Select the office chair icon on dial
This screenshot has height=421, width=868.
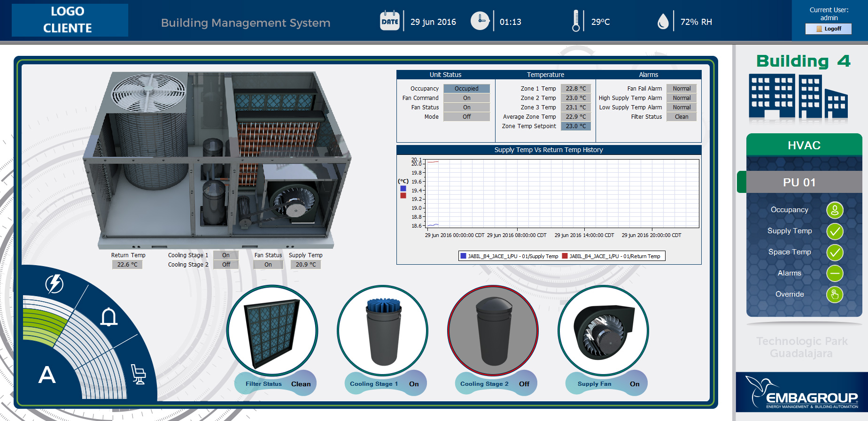tap(139, 374)
